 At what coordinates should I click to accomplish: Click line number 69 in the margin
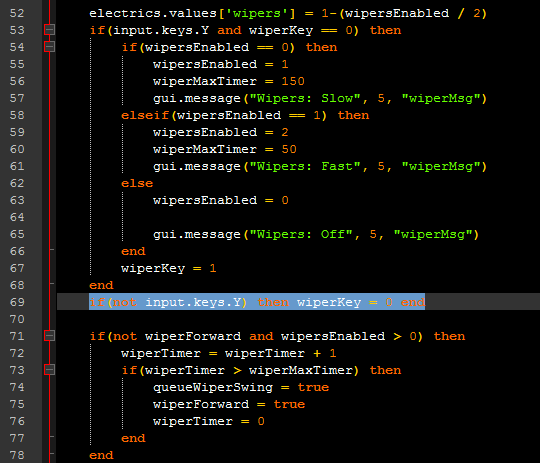[x=17, y=302]
